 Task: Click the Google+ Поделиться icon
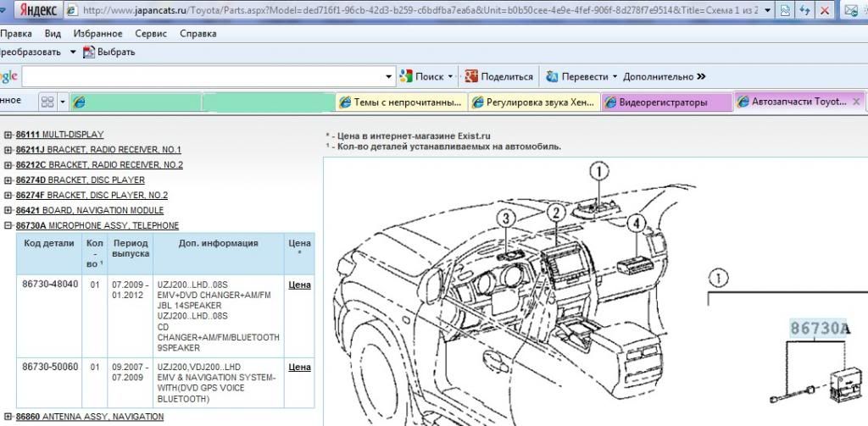471,76
